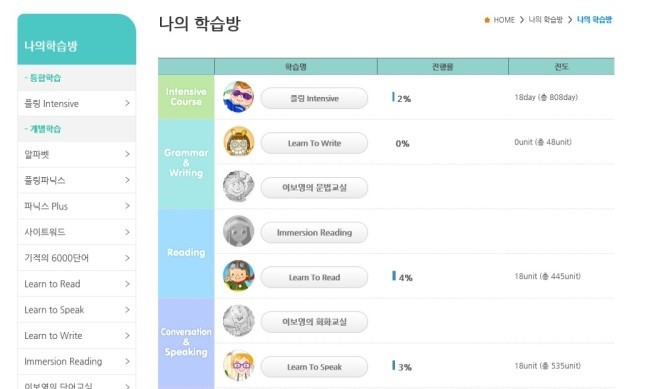The width and height of the screenshot is (650, 389).
Task: Select 파닉스 Plus in the sidebar
Action: tap(77, 206)
